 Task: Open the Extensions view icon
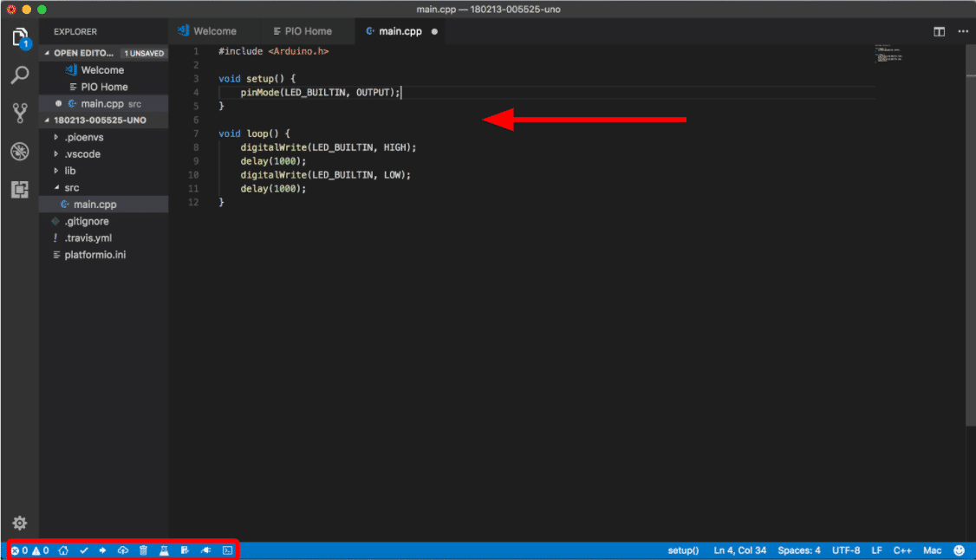(20, 189)
